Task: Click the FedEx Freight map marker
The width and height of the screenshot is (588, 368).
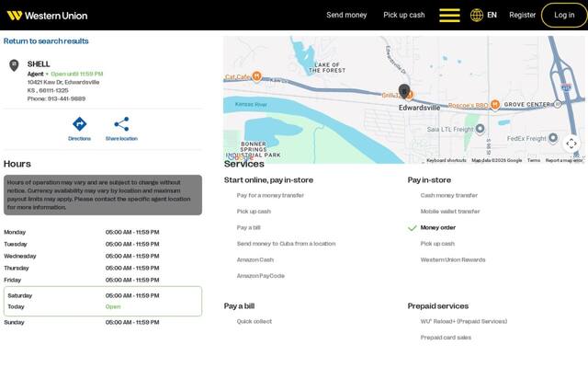Action: pos(553,138)
